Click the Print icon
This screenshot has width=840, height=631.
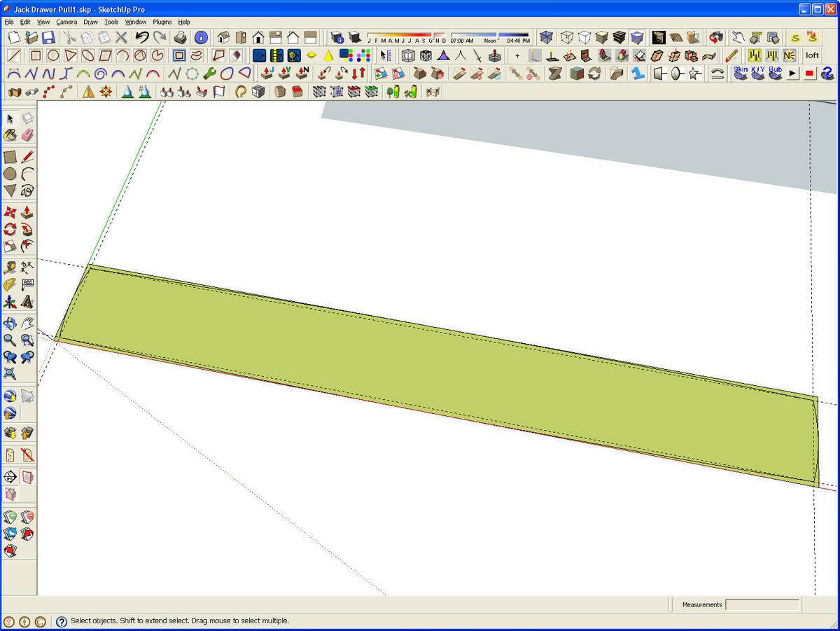pos(180,38)
